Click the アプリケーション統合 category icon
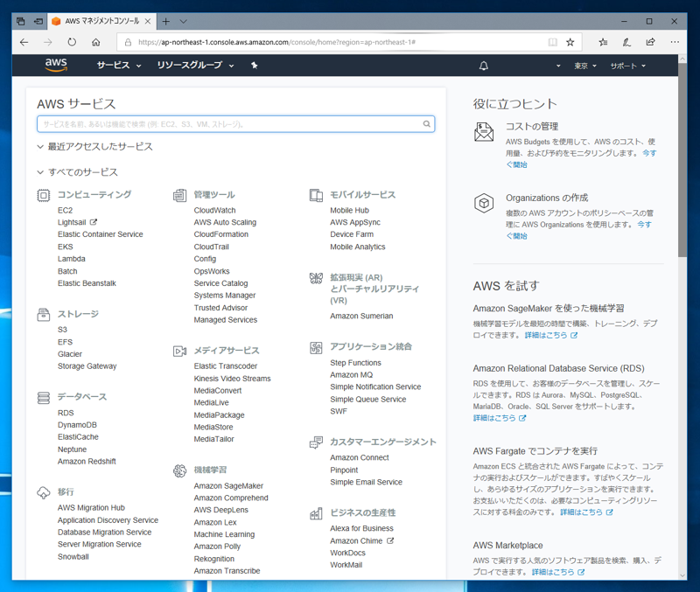Image resolution: width=700 pixels, height=592 pixels. click(316, 347)
